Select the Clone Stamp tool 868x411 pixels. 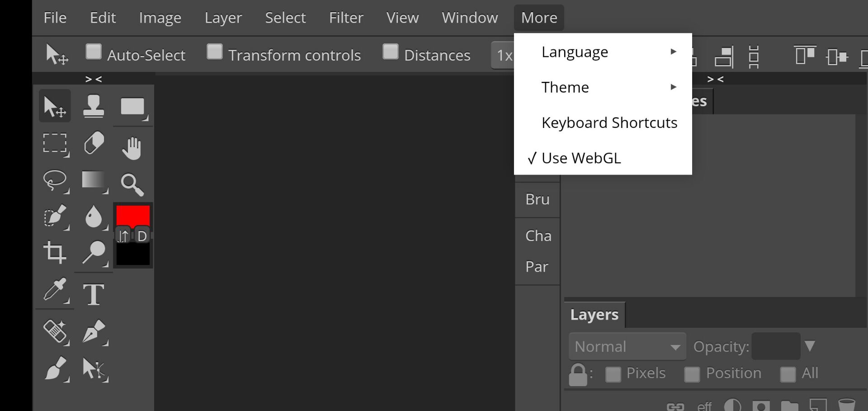[94, 106]
